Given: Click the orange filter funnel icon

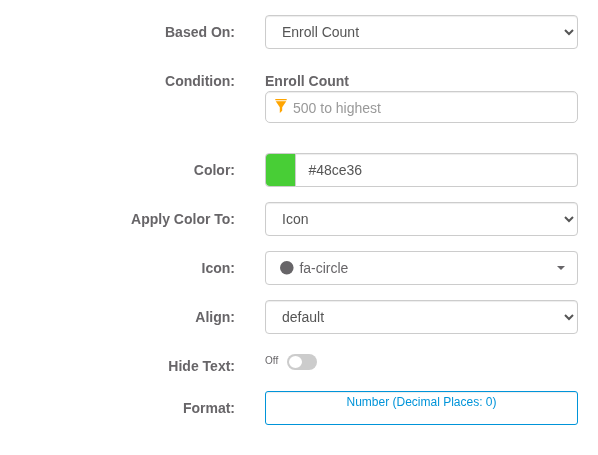Looking at the screenshot, I should (281, 106).
